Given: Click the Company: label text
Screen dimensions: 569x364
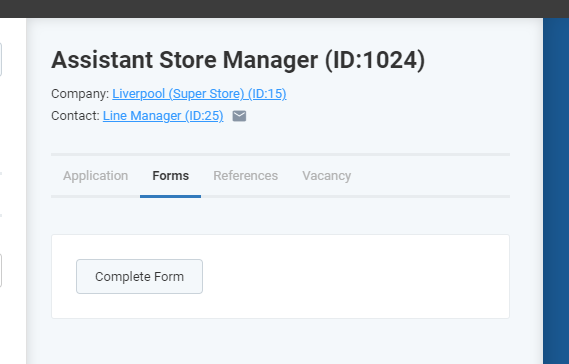Looking at the screenshot, I should point(80,94).
